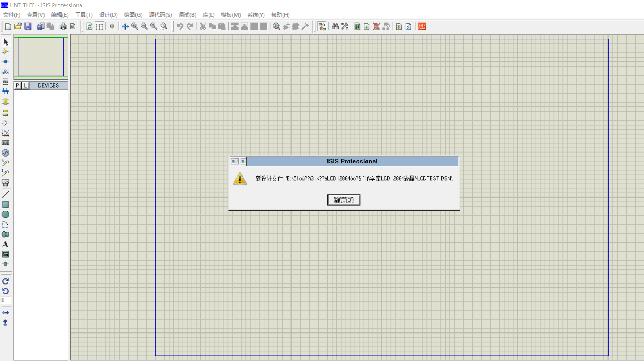Select the Terminals mode tool
This screenshot has height=361, width=644.
tap(5, 113)
